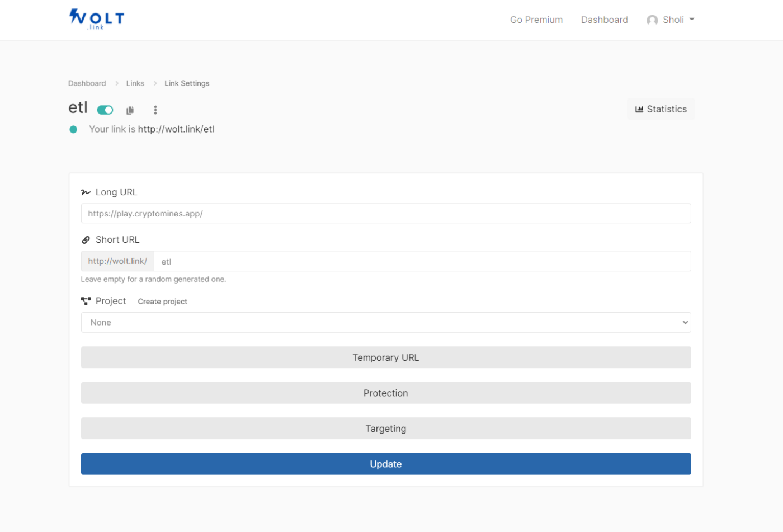Open the Statistics page

661,109
